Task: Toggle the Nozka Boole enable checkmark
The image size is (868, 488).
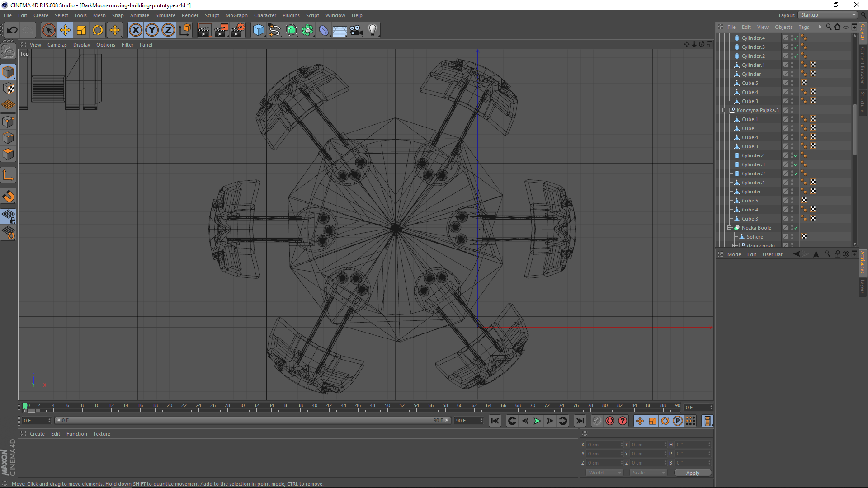Action: point(796,228)
